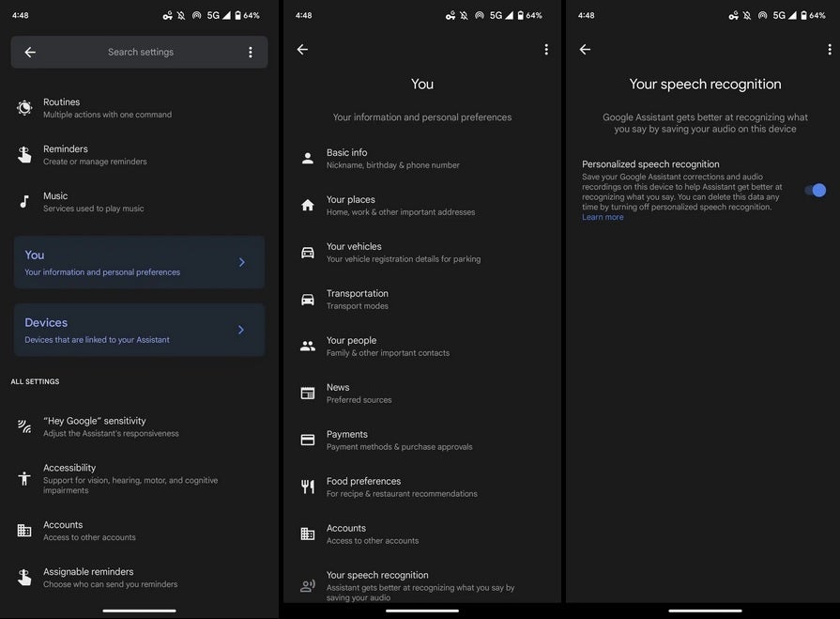This screenshot has width=840, height=619.
Task: Tap the Assignable reminders icon
Action: pos(24,577)
